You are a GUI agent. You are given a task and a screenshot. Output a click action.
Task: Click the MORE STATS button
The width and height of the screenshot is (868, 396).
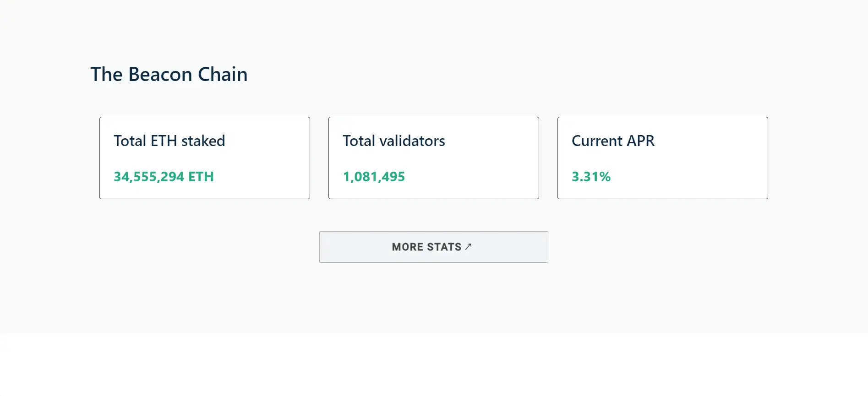point(433,247)
